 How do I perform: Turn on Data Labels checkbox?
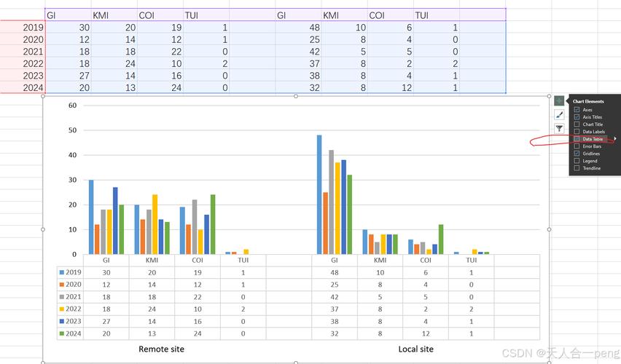point(577,132)
